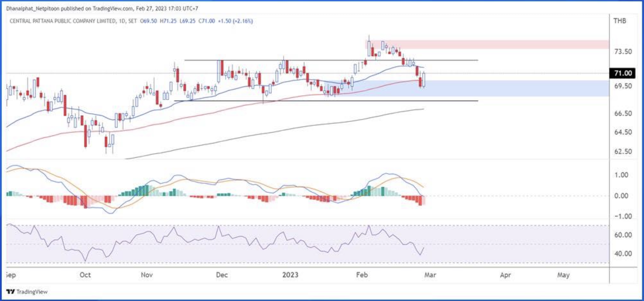The height and width of the screenshot is (301, 644).
Task: Click the 'Nov' time axis label
Action: [147, 275]
